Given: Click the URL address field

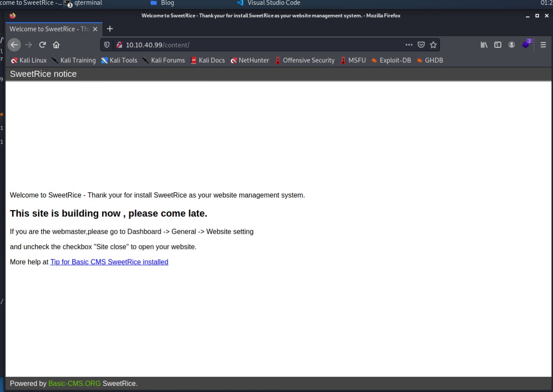Looking at the screenshot, I should pyautogui.click(x=259, y=45).
